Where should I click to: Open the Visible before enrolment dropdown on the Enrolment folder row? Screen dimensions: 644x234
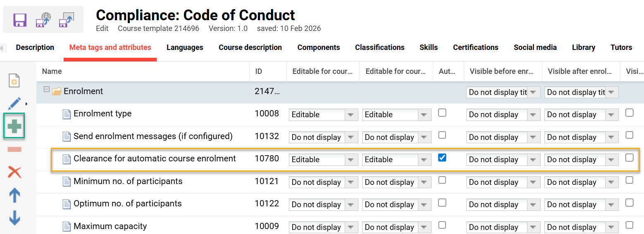point(503,92)
